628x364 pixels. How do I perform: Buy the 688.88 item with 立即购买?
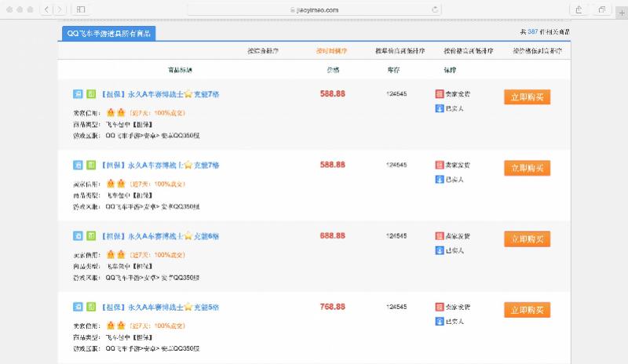click(527, 239)
